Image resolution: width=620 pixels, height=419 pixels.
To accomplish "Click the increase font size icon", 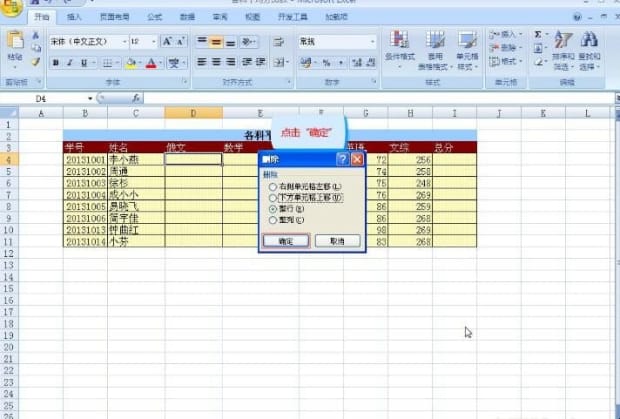I will [x=167, y=42].
